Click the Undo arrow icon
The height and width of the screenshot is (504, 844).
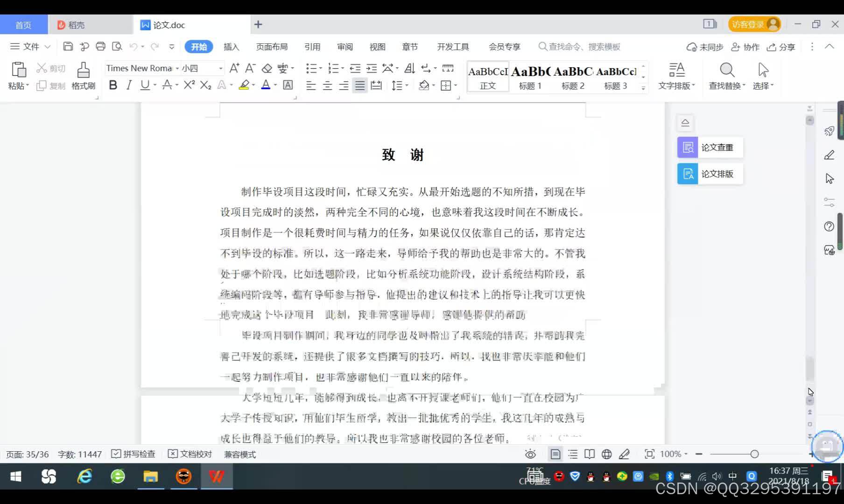(134, 47)
